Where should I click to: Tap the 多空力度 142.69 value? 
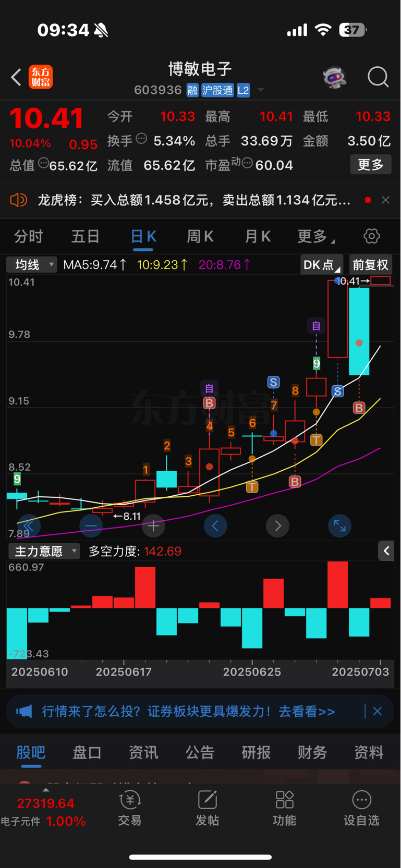[x=163, y=552]
